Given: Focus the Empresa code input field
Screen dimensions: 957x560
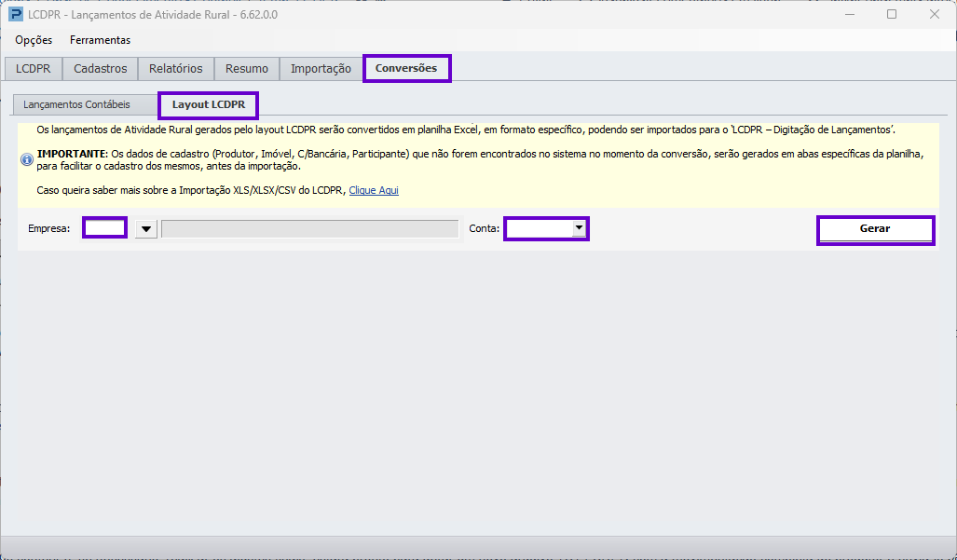Looking at the screenshot, I should coord(104,228).
